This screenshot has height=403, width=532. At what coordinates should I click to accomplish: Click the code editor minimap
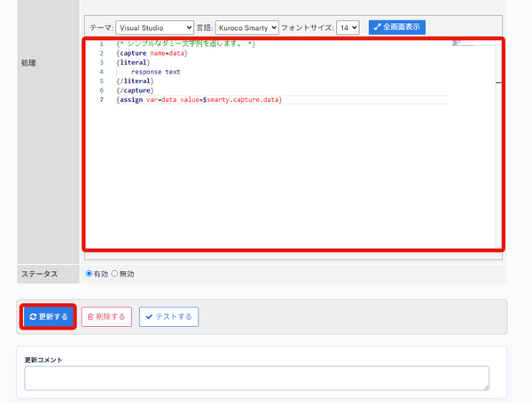473,43
